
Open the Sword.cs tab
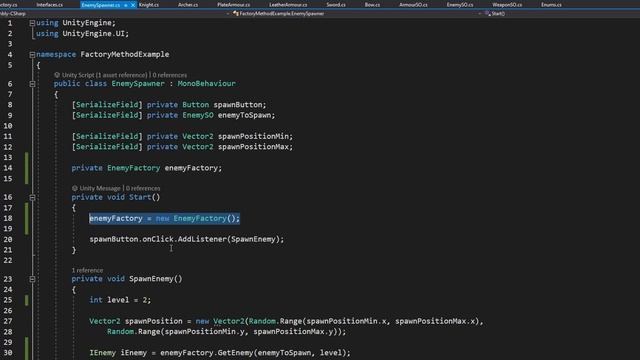(x=336, y=5)
